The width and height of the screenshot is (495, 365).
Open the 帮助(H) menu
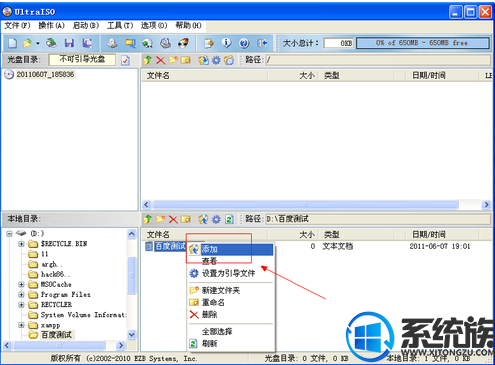[x=188, y=26]
